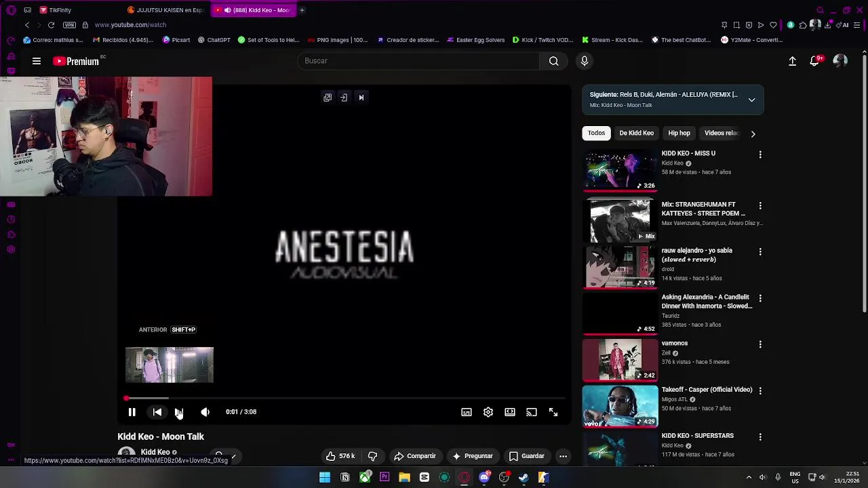Click the Preguntar ask button
This screenshot has width=868, height=488.
pyautogui.click(x=473, y=456)
